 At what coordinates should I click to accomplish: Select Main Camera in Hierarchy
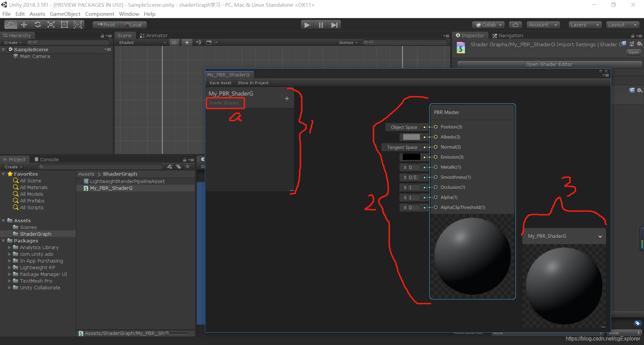35,56
